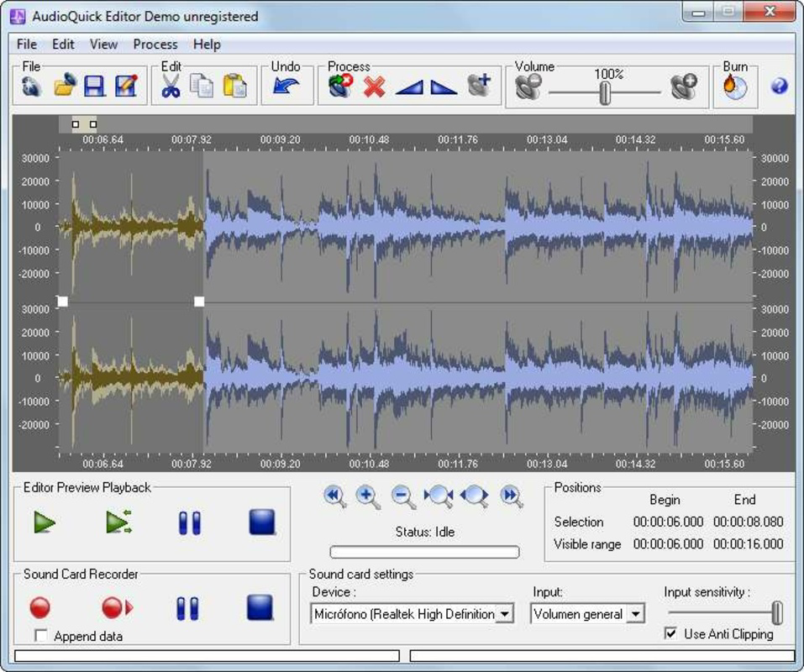This screenshot has width=804, height=672.
Task: Click right overview marker in top ruler
Action: click(92, 124)
